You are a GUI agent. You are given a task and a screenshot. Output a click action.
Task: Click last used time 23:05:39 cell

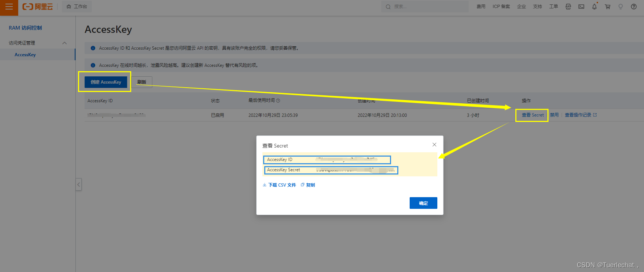pos(273,115)
